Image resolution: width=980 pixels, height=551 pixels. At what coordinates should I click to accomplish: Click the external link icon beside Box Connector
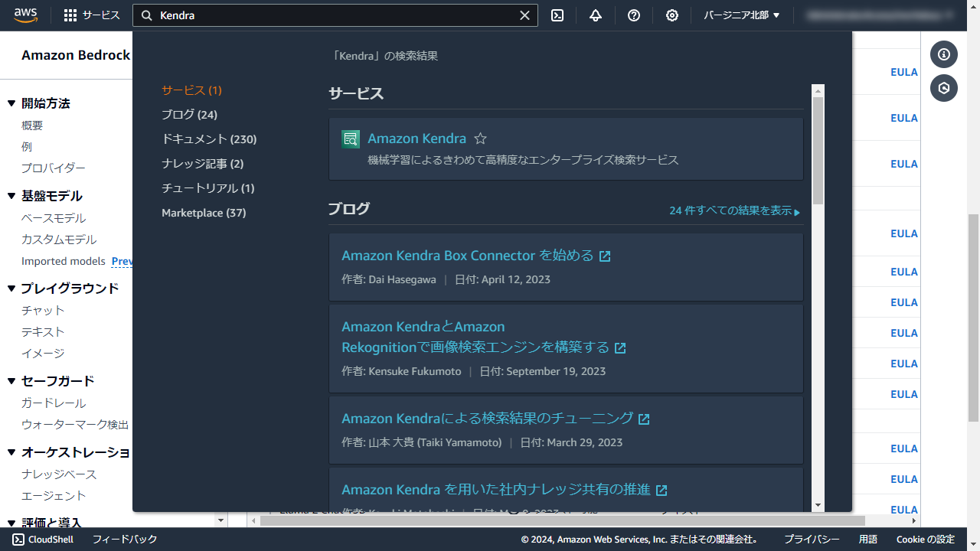coord(605,256)
